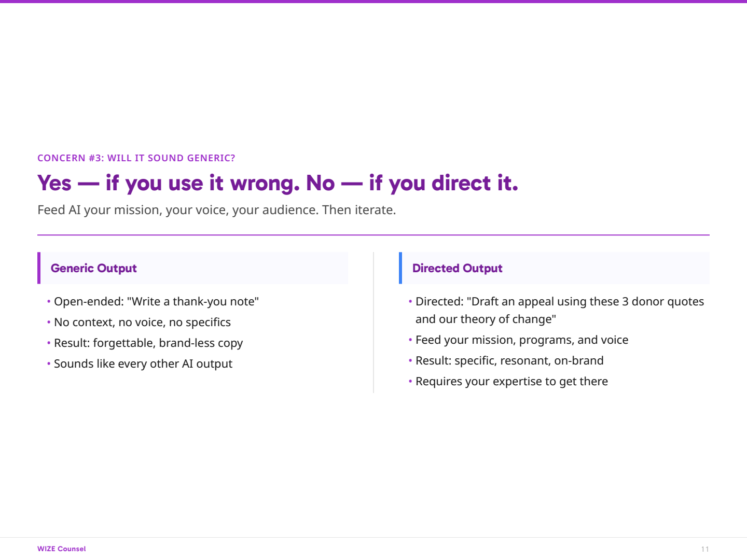This screenshot has width=747, height=560.
Task: Click the WIZE Counsel footer brand text
Action: [x=62, y=549]
